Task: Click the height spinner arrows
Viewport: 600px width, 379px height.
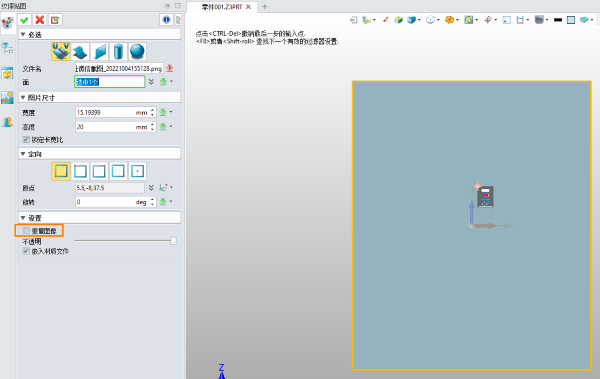Action: 152,126
